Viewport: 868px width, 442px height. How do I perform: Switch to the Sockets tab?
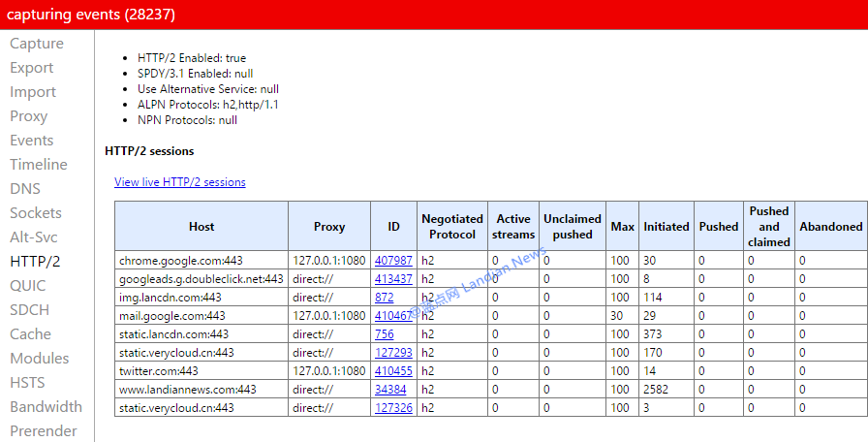(36, 213)
